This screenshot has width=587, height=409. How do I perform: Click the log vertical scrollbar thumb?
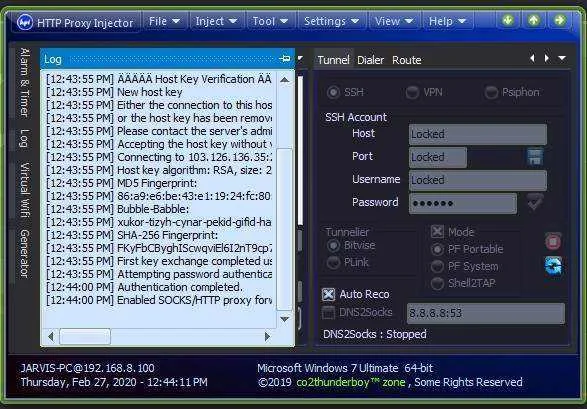pos(284,229)
